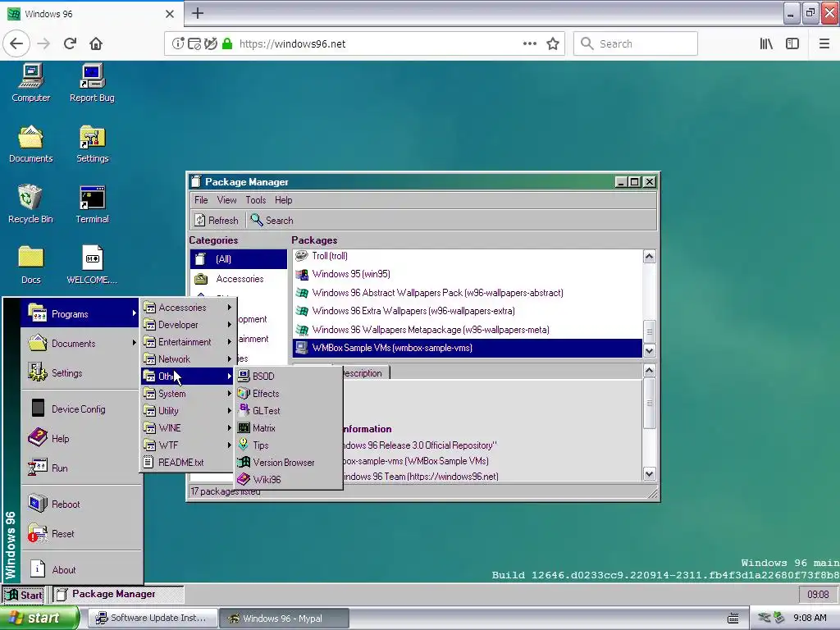
Task: Click the Search toolbar button in Package Manager
Action: tap(272, 220)
